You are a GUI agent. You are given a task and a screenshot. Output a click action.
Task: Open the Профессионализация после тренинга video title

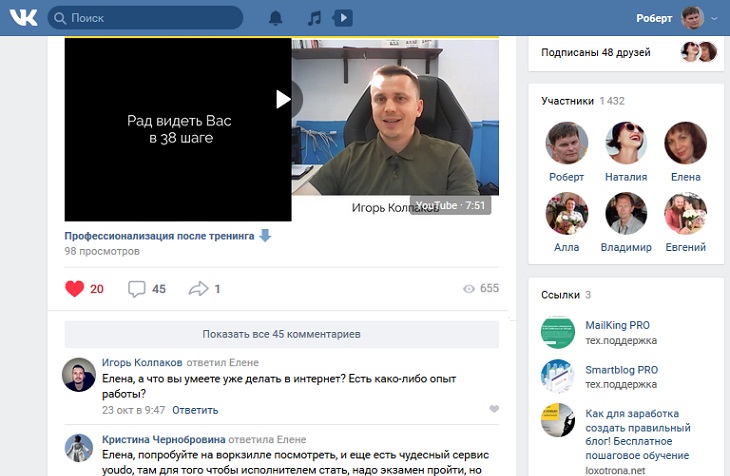(x=159, y=236)
